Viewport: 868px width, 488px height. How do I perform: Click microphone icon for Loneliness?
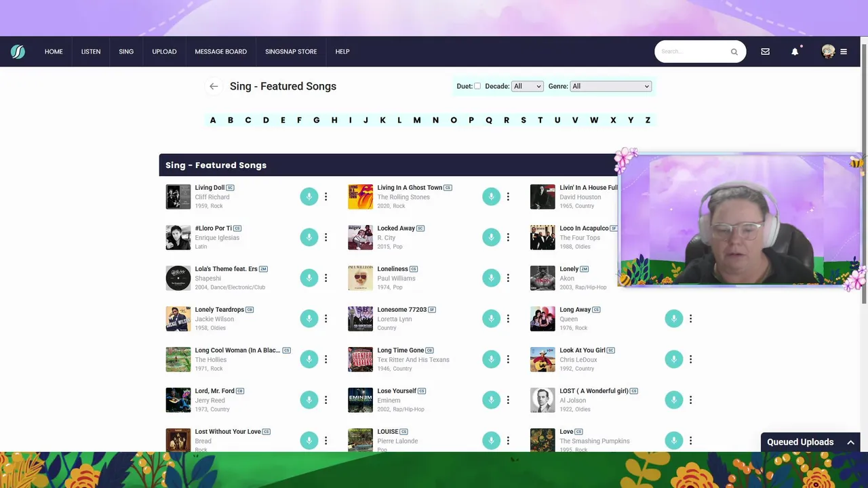click(492, 278)
